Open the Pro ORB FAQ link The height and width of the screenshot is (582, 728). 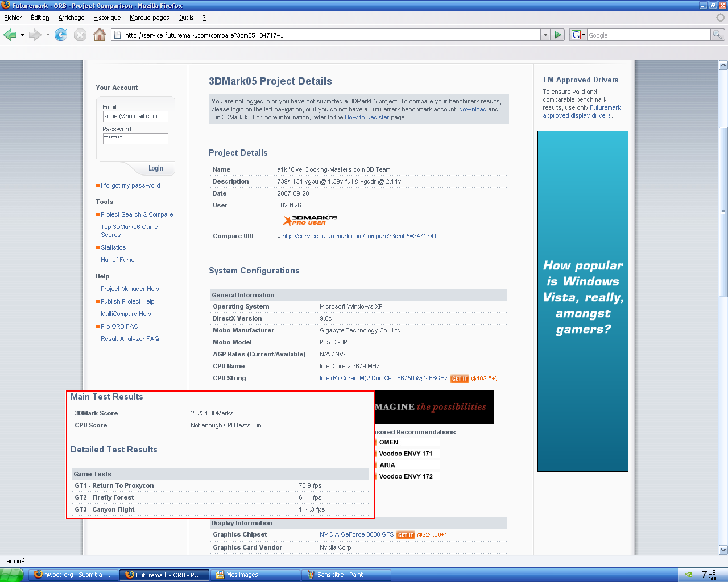click(119, 326)
